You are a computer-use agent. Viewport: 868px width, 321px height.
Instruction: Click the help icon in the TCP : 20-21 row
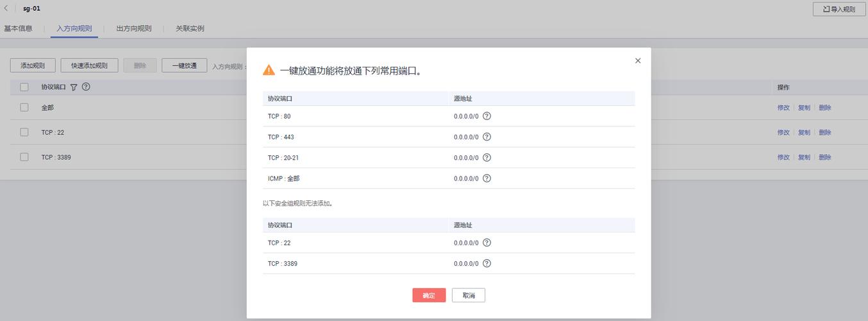click(487, 157)
